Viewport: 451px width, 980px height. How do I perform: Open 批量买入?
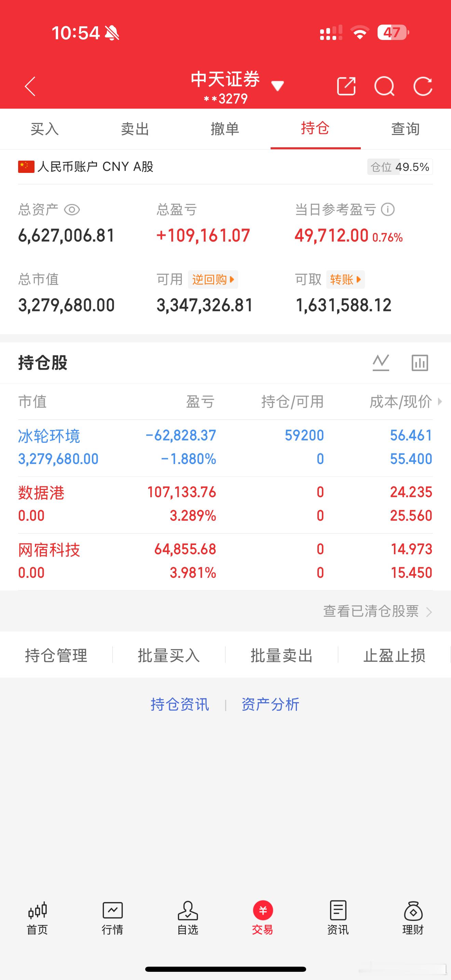coord(169,655)
